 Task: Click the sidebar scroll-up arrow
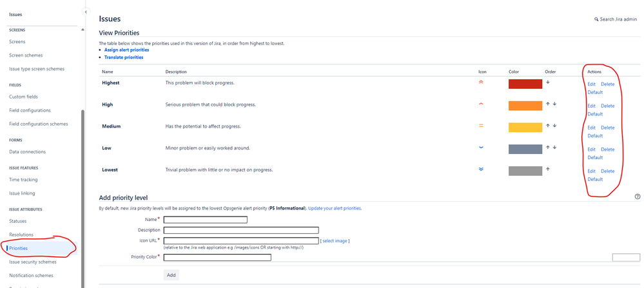pos(83,30)
